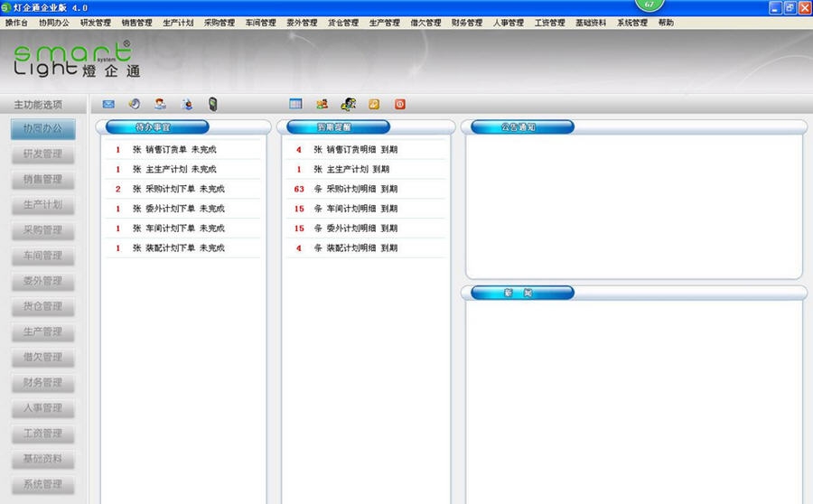The image size is (813, 504).
Task: Open the 系统管理 menu in menu bar
Action: 631,23
